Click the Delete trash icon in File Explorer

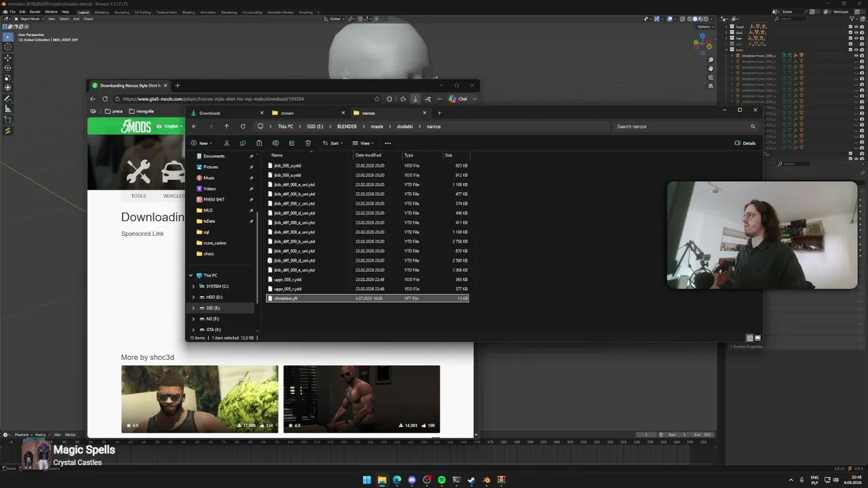[308, 143]
